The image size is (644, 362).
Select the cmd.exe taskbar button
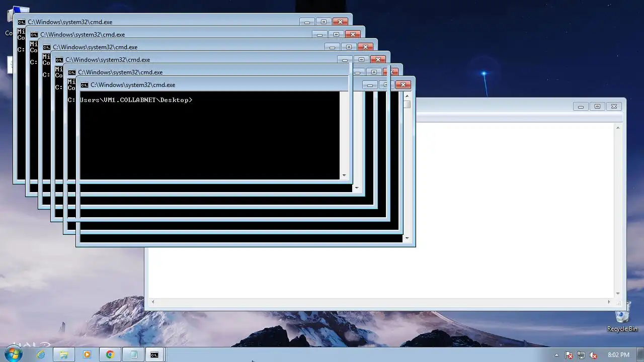point(154,354)
